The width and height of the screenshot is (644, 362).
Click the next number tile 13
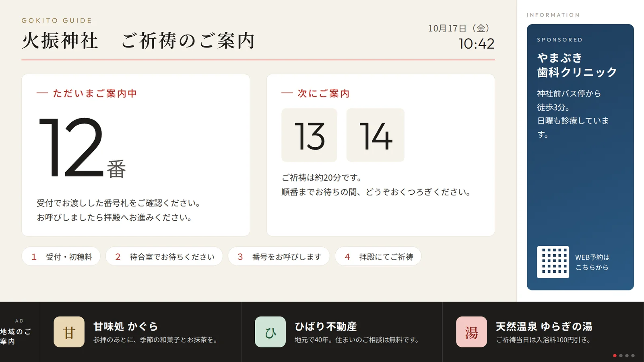click(x=309, y=135)
